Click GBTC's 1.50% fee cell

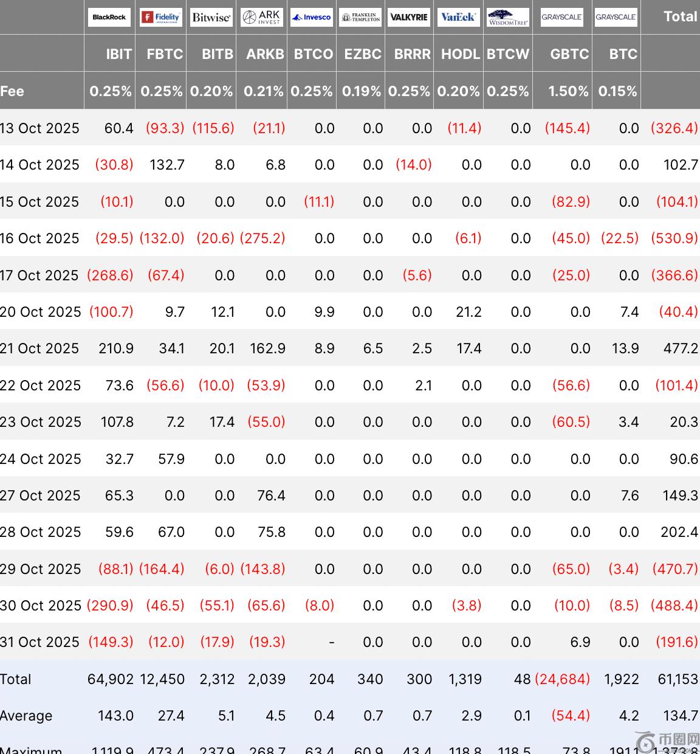tap(568, 91)
